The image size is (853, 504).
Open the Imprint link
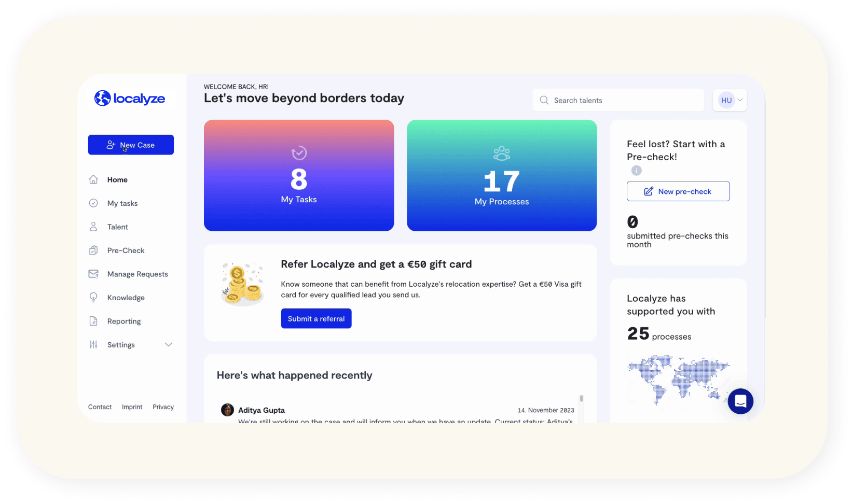132,407
